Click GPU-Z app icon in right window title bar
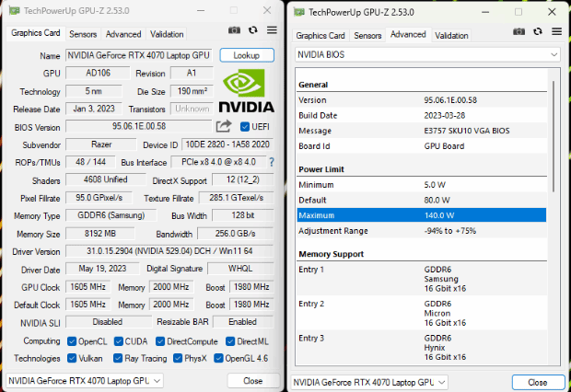Viewport: 571px width, 392px height. (299, 12)
